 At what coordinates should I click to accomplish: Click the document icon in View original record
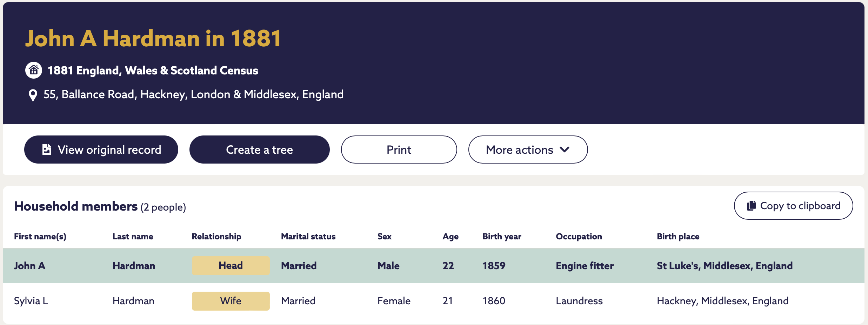pos(47,150)
